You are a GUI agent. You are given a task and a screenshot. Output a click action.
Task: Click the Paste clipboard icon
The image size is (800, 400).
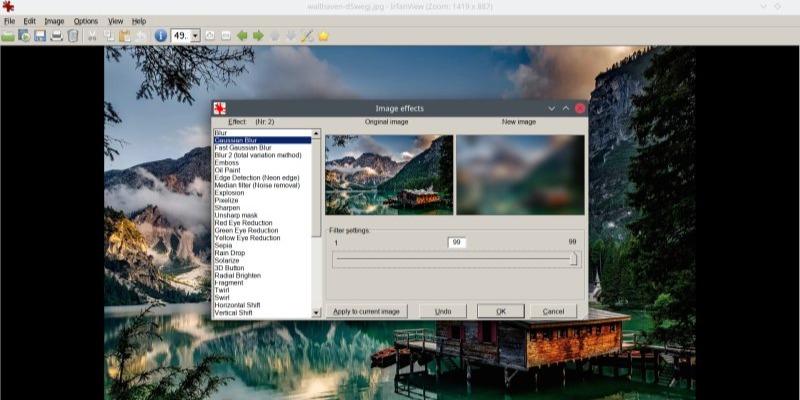click(x=125, y=36)
